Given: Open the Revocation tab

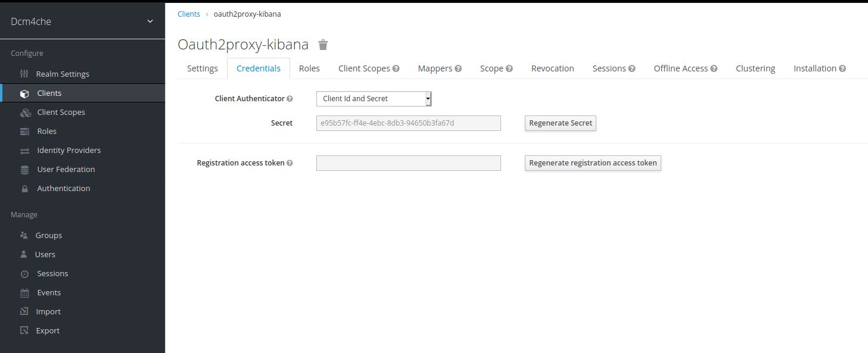Looking at the screenshot, I should click(x=552, y=68).
